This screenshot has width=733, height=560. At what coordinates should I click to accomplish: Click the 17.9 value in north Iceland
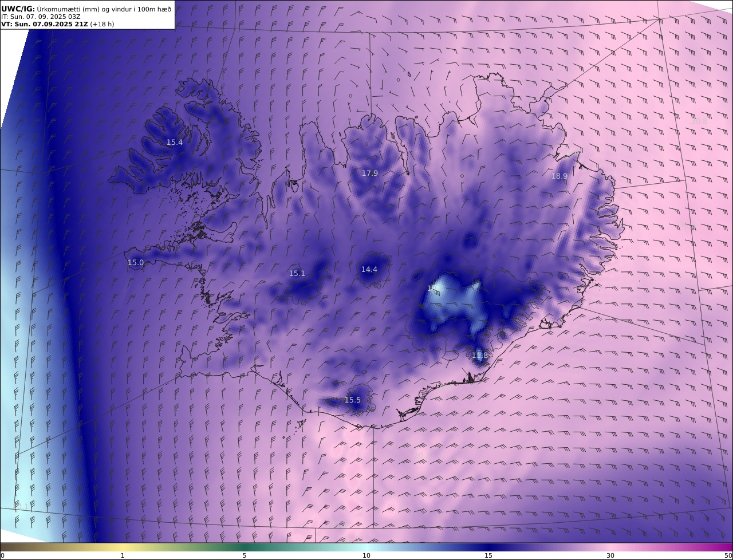pos(370,173)
